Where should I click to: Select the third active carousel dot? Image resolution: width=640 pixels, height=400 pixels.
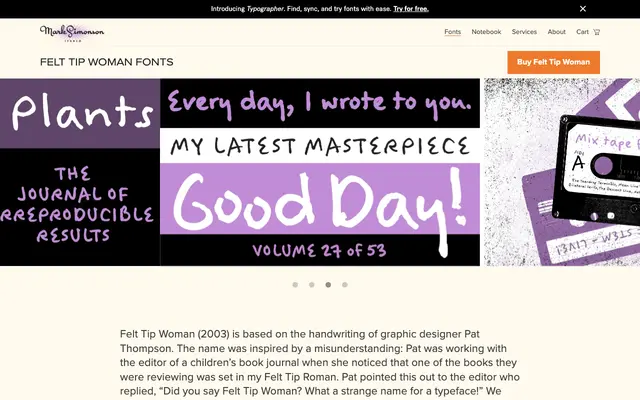328,285
